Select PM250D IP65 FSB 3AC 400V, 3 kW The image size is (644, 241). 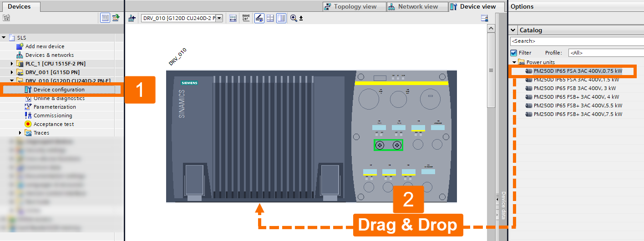click(x=574, y=88)
